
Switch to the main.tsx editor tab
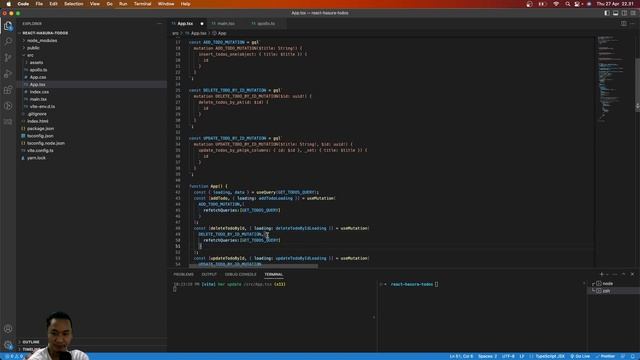[225, 24]
